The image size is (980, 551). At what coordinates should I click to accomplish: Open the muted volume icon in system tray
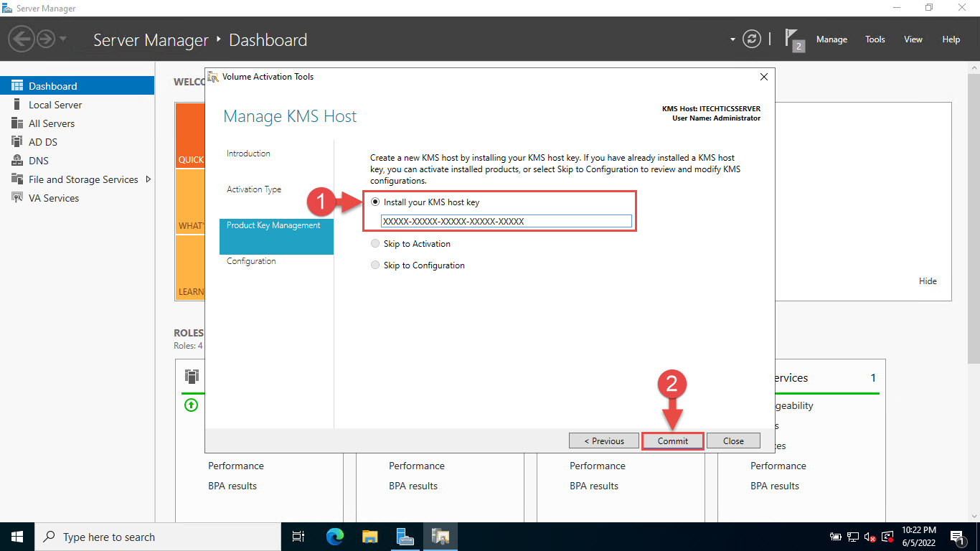(x=869, y=536)
